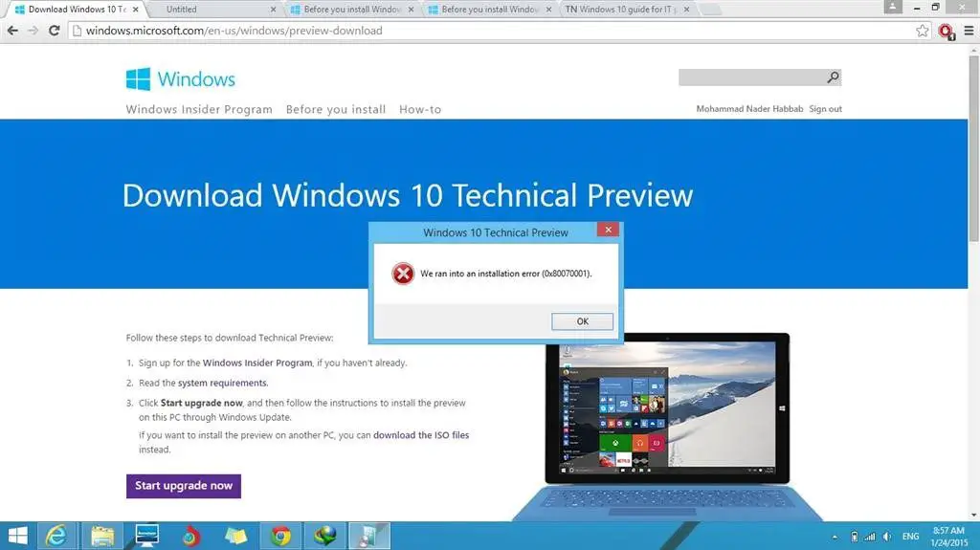980x550 pixels.
Task: Click the page vertical scrollbar thumb
Action: [x=973, y=149]
